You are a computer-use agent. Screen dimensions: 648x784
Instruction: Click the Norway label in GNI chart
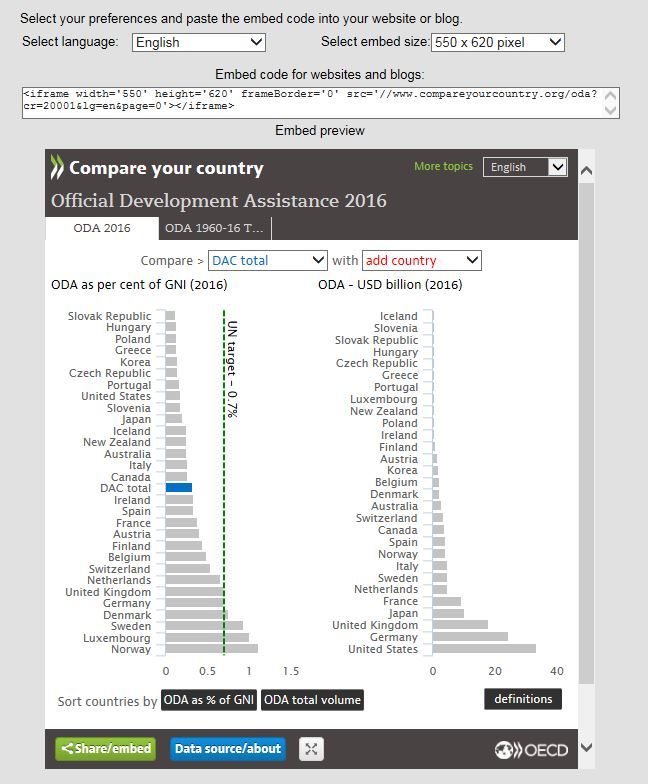click(x=130, y=649)
